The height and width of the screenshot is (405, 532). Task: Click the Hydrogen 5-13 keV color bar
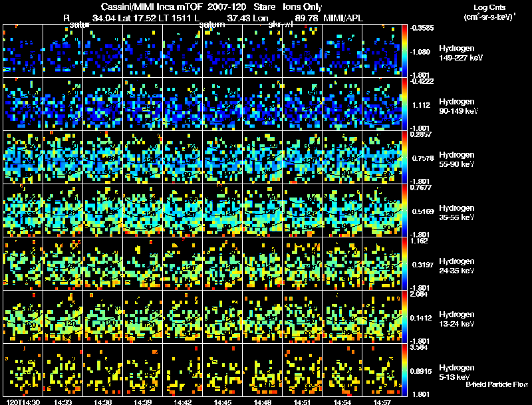(404, 370)
